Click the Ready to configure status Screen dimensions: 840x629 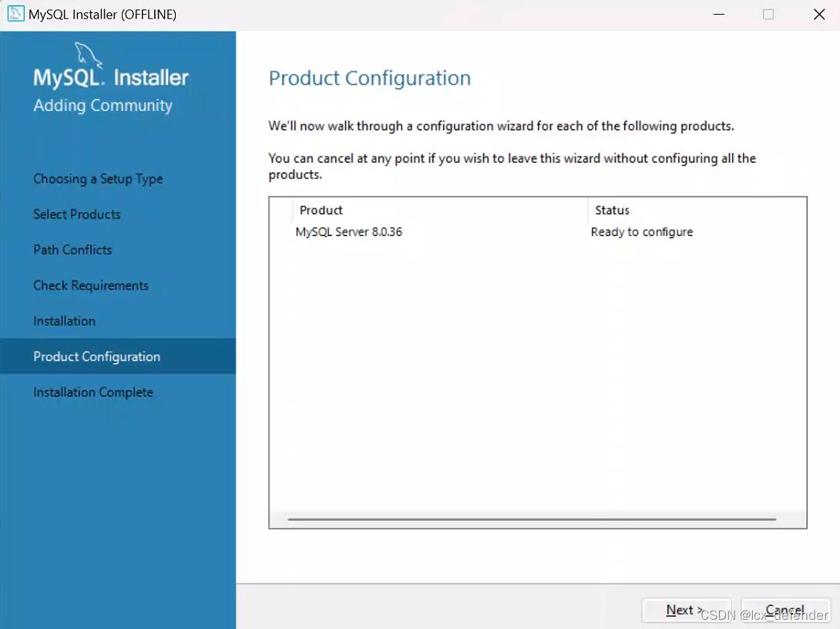tap(642, 232)
